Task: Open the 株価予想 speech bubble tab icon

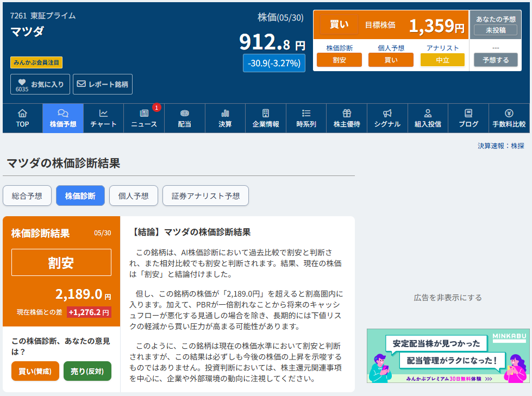Action: 63,113
